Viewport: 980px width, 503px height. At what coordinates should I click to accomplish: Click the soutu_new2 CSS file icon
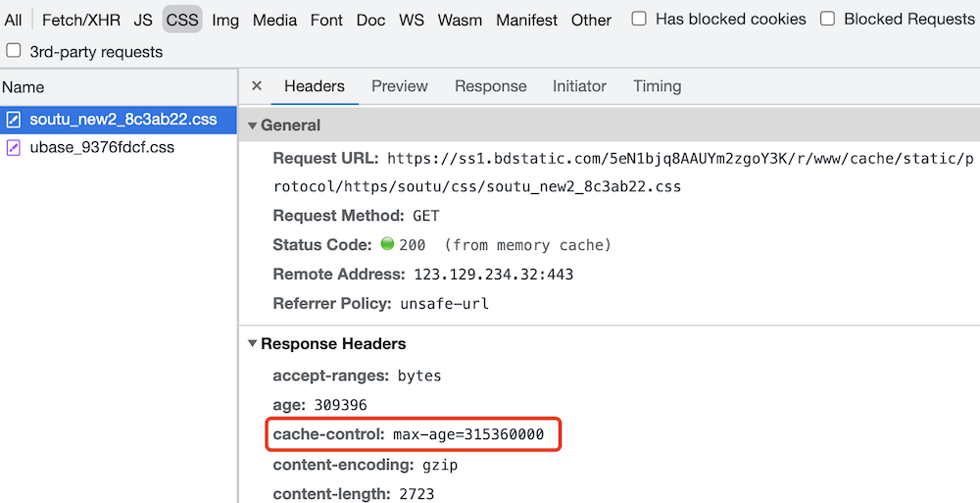(14, 120)
